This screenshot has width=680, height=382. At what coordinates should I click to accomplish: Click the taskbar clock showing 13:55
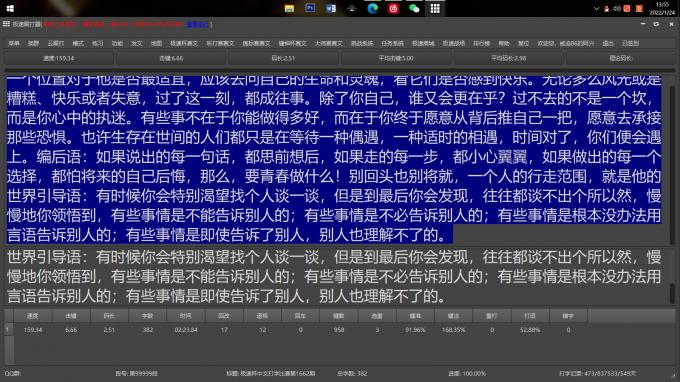(x=662, y=8)
